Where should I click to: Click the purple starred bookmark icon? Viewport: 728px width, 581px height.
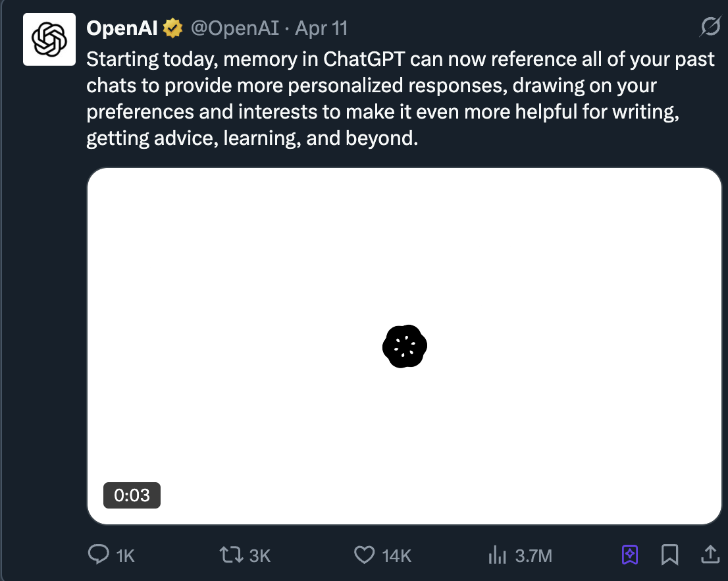point(630,555)
